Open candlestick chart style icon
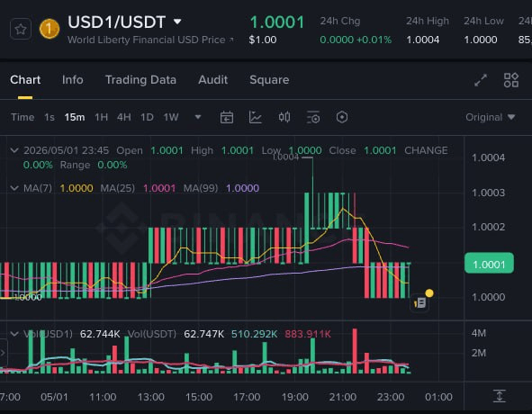Viewport: 532px width, 414px height. coord(284,117)
